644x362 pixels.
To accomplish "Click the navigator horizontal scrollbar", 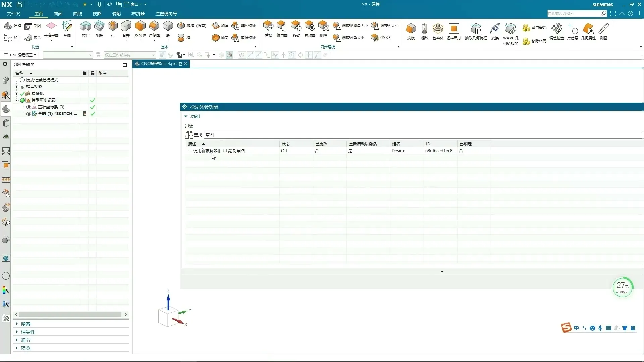I will 70,314.
